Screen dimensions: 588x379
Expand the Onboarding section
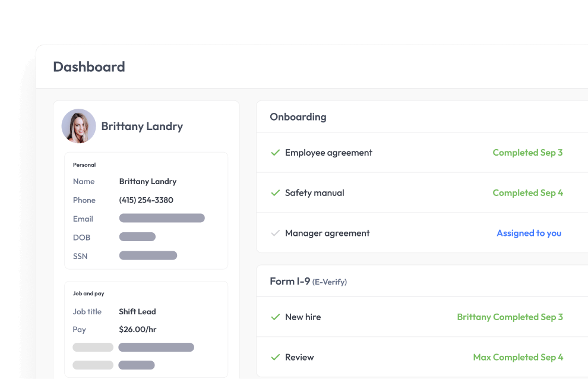pyautogui.click(x=298, y=116)
